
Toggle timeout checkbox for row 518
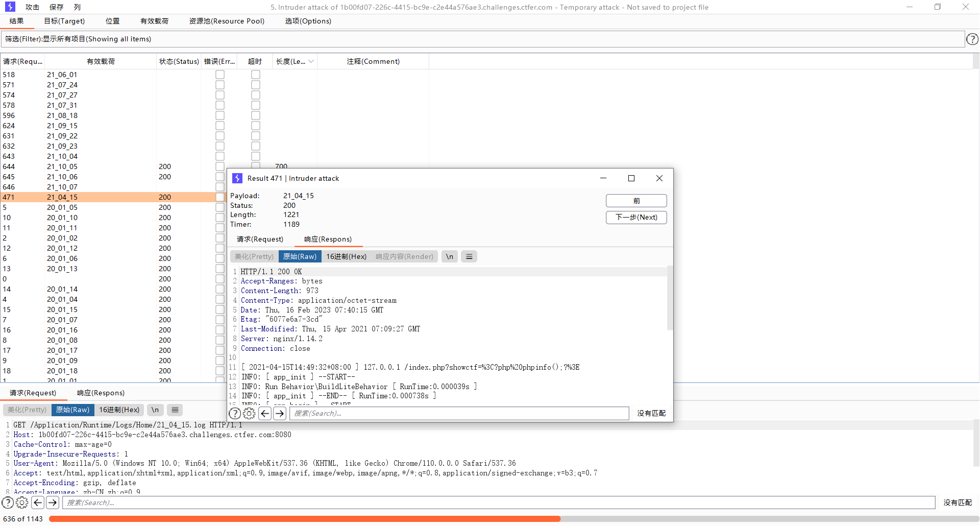(x=256, y=75)
